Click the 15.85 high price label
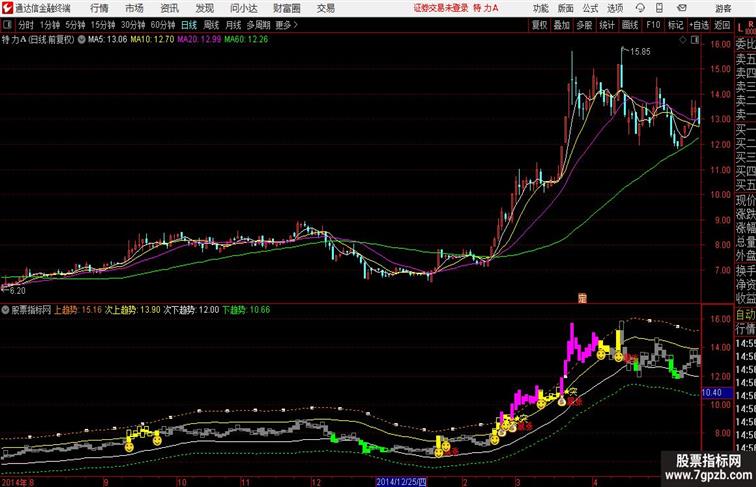Viewport: 756px width, 487px height. point(640,52)
